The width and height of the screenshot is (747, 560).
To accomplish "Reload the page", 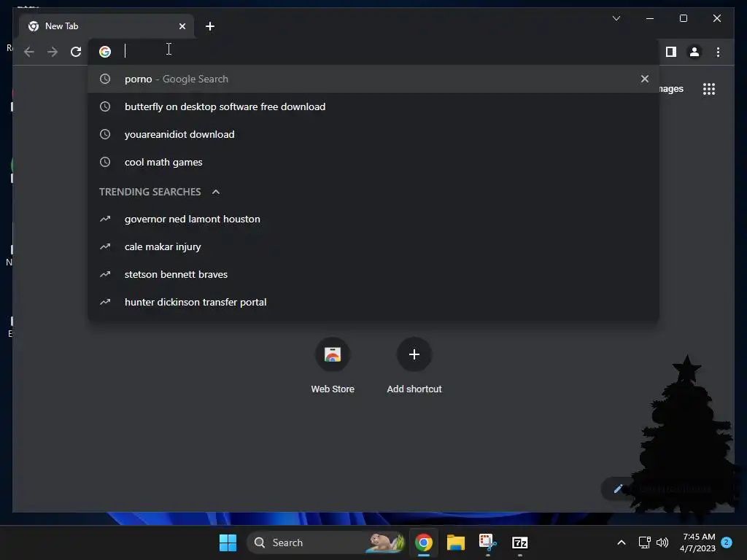I will [x=76, y=52].
